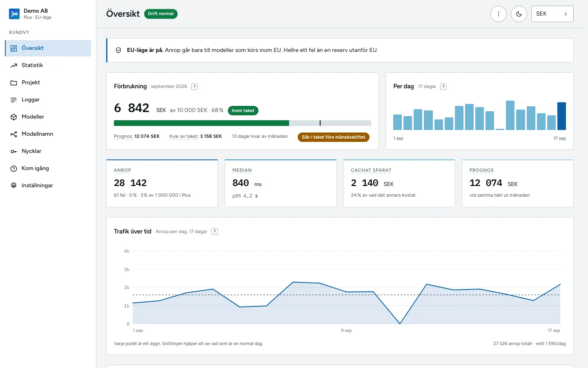Go to Statistik in the sidebar
Screen dimensions: 588x368
48,65
